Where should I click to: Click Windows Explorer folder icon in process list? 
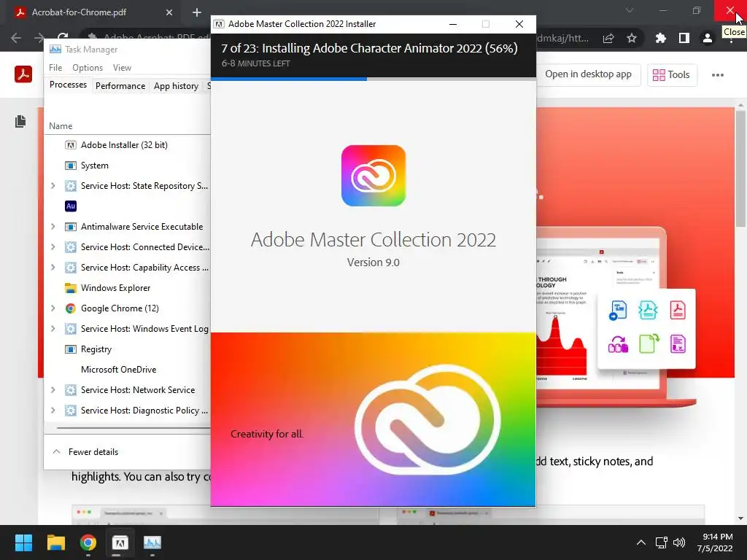71,287
